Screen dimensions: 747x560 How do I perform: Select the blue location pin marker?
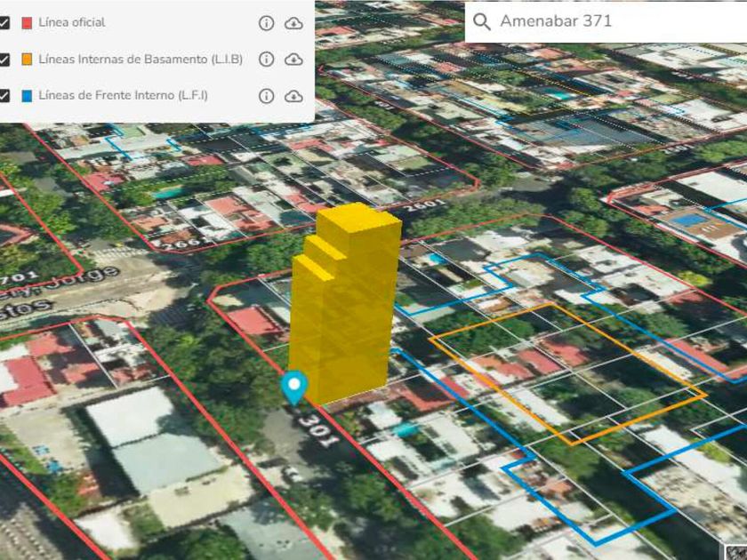pos(294,388)
